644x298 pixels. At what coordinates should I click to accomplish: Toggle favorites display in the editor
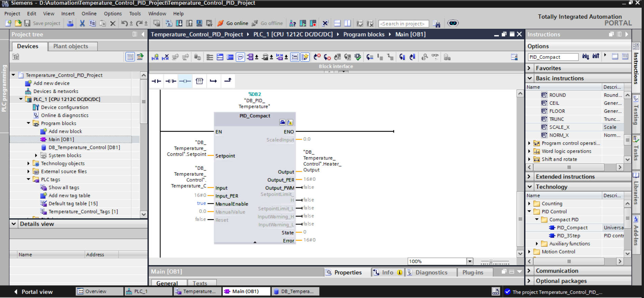click(x=305, y=57)
